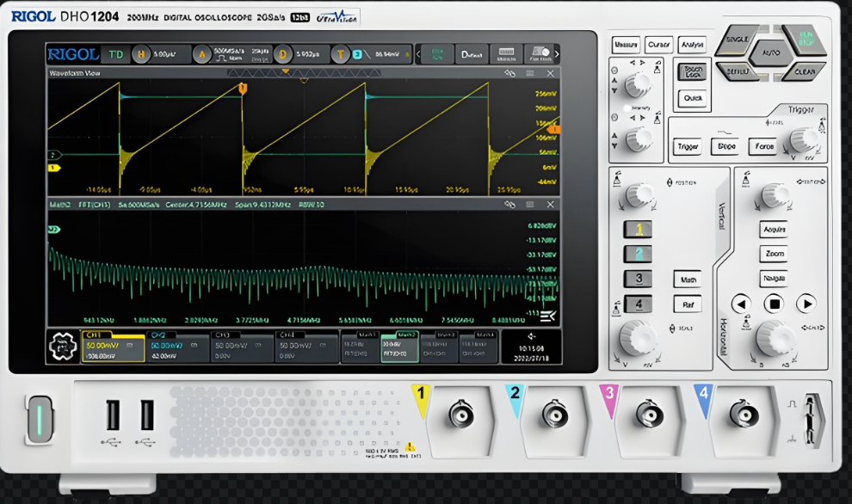Close the Math FFT window

551,205
